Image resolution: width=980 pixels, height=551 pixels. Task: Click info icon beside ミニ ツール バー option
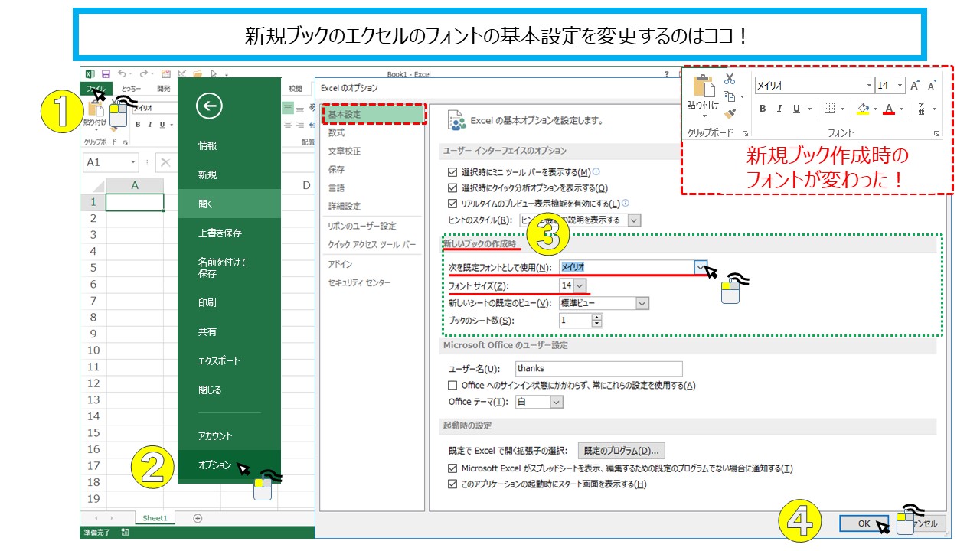pyautogui.click(x=596, y=172)
